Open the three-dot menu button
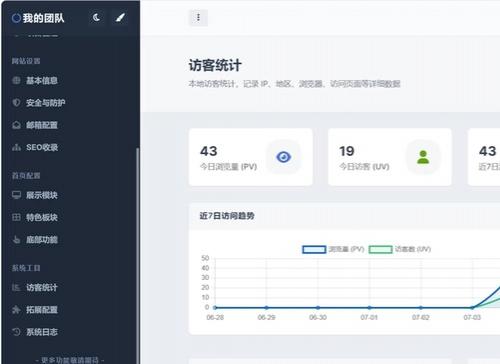 [198, 17]
